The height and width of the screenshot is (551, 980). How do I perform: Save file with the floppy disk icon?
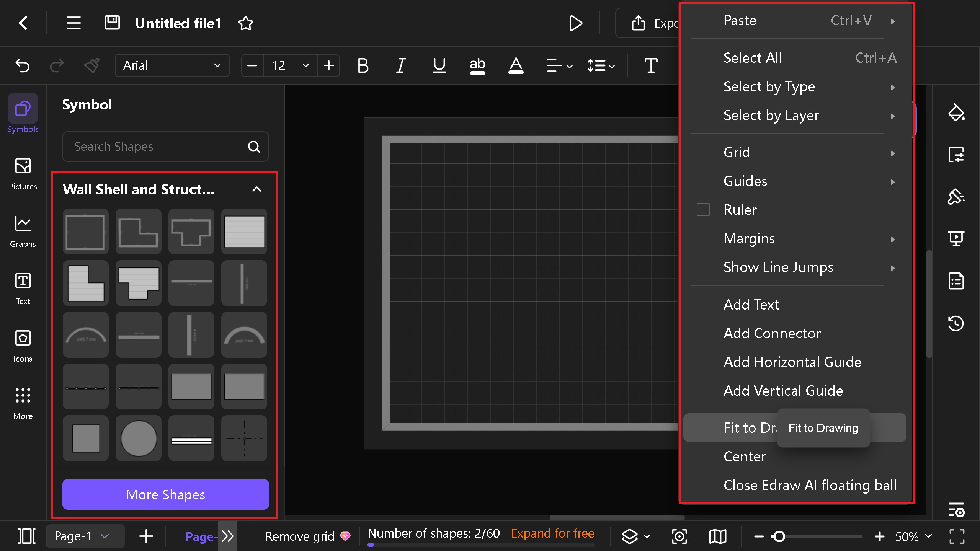coord(112,23)
